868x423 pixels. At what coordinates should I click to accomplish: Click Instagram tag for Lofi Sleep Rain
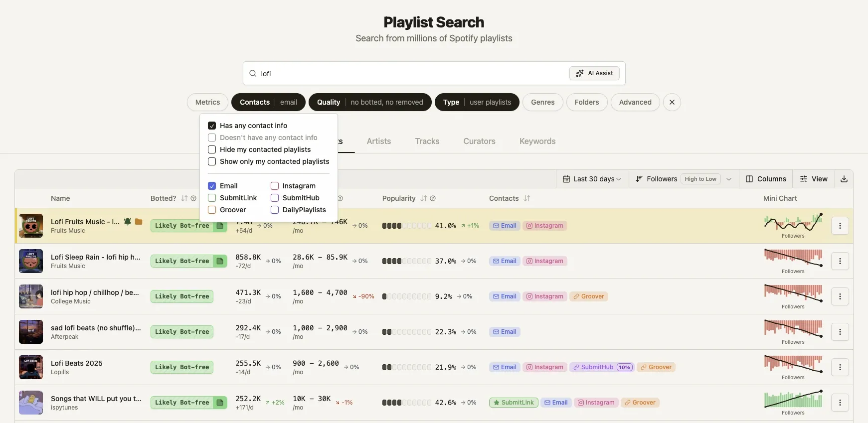point(545,261)
